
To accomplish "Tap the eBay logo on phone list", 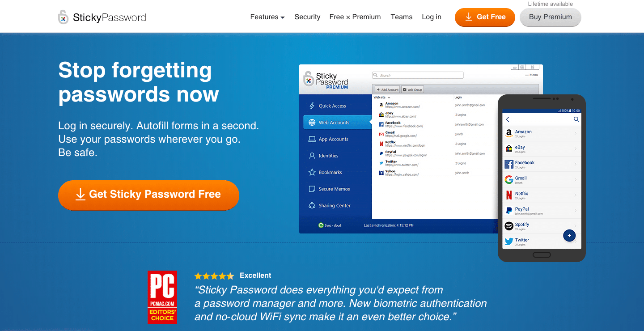I will tap(509, 149).
